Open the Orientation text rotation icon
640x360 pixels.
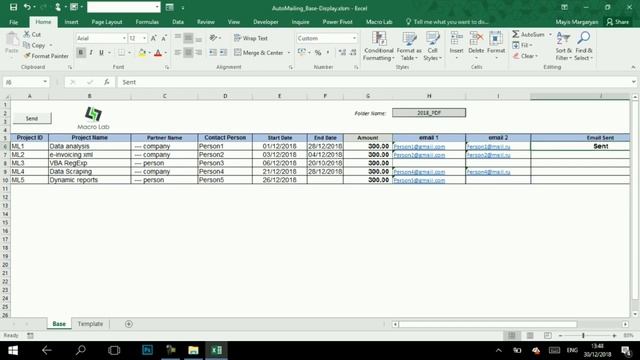click(x=213, y=38)
